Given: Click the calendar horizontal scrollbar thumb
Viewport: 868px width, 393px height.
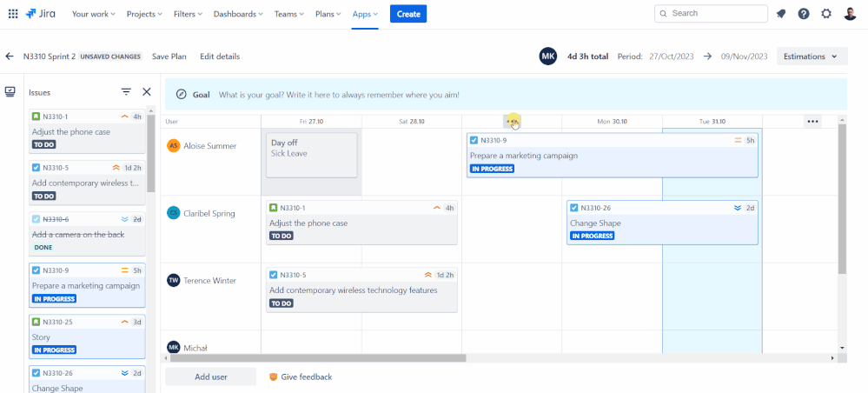Looking at the screenshot, I should coord(318,358).
